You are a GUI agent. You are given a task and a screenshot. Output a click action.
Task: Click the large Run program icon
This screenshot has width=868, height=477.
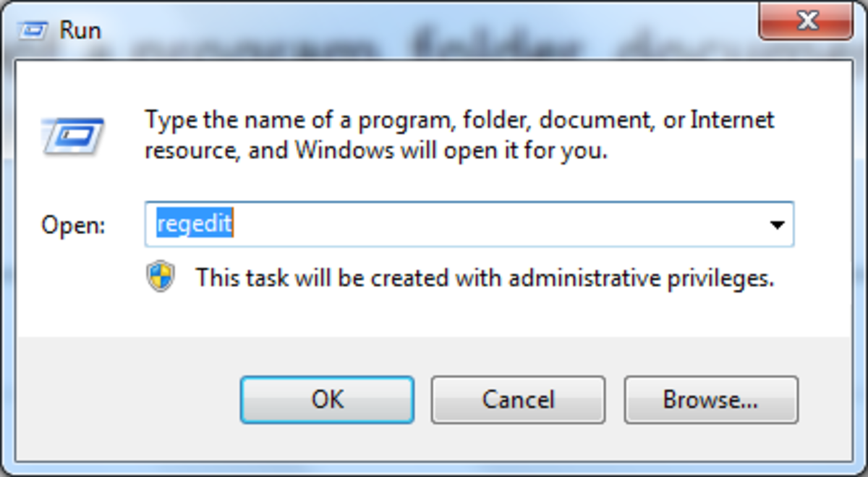coord(73,135)
